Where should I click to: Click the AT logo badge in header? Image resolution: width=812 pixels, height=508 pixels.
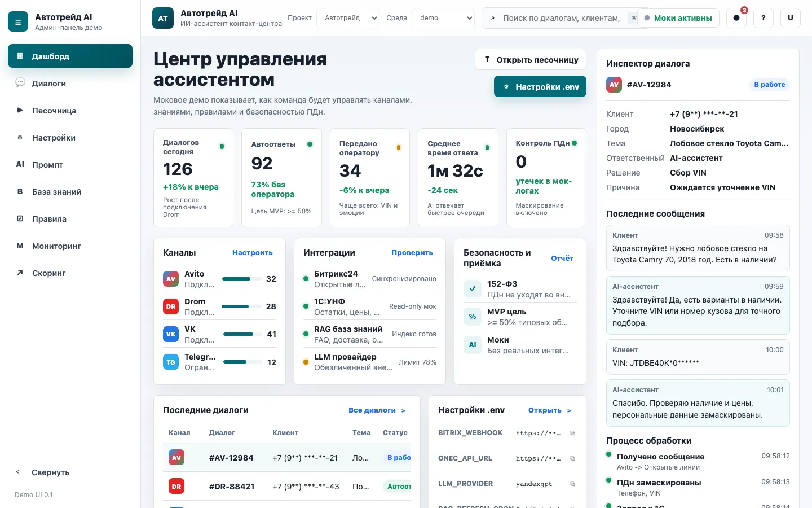click(x=163, y=18)
